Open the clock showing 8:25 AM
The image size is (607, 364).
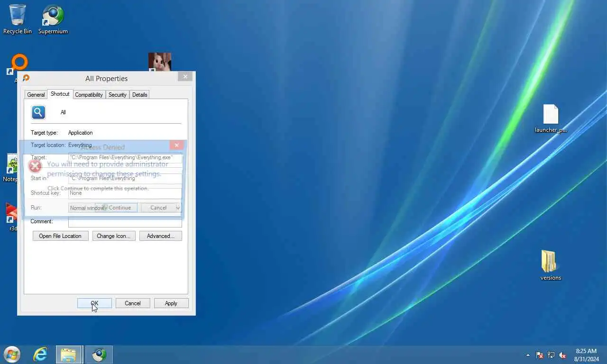tap(586, 355)
